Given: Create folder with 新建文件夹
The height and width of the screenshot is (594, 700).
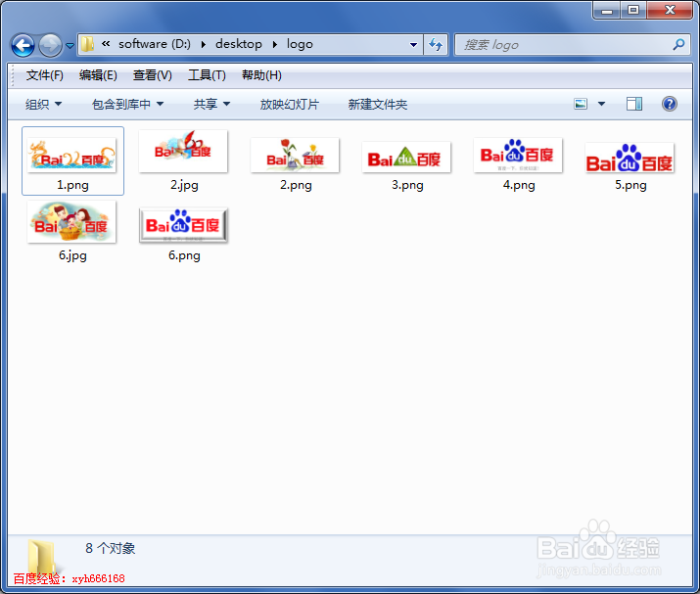Looking at the screenshot, I should point(378,104).
